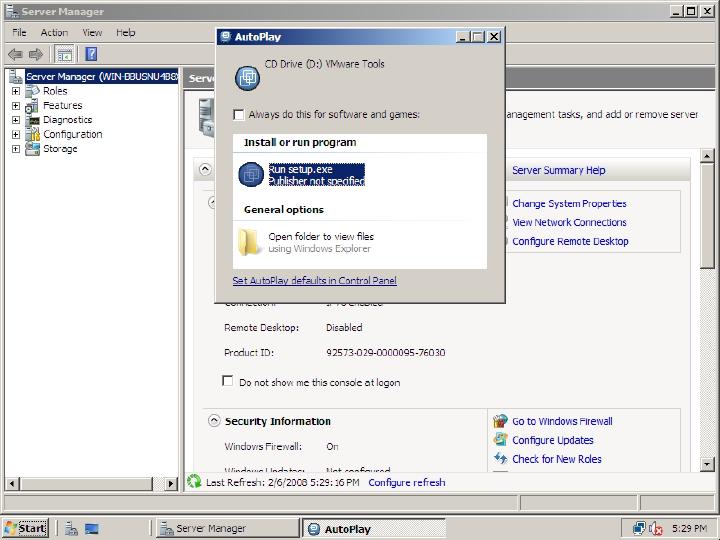Expand the Storage tree node

pyautogui.click(x=16, y=149)
